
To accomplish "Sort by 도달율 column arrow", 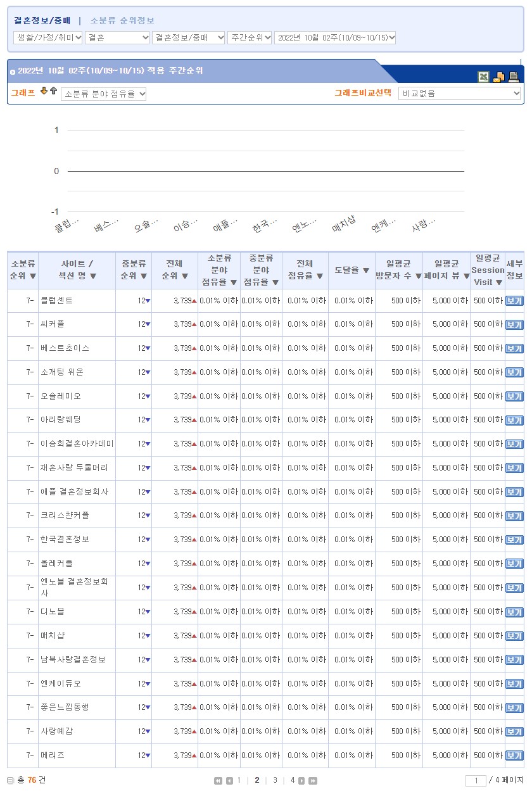I will (x=365, y=270).
